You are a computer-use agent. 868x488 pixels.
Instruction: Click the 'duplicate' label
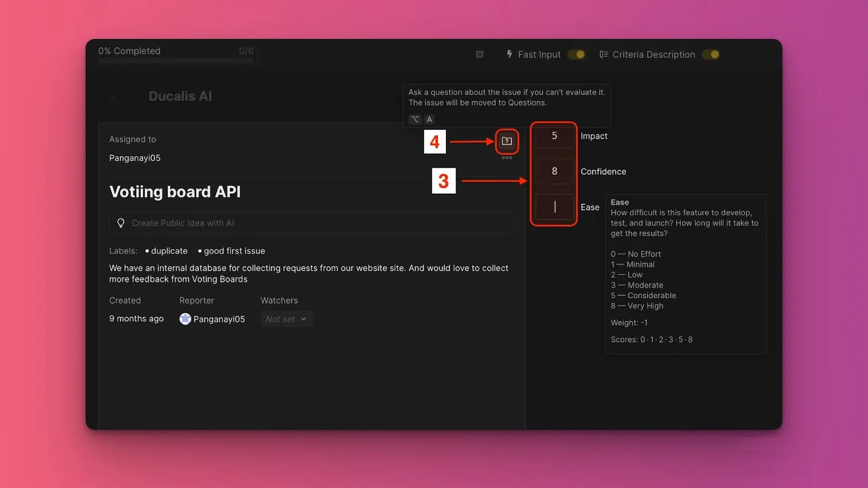click(x=169, y=251)
